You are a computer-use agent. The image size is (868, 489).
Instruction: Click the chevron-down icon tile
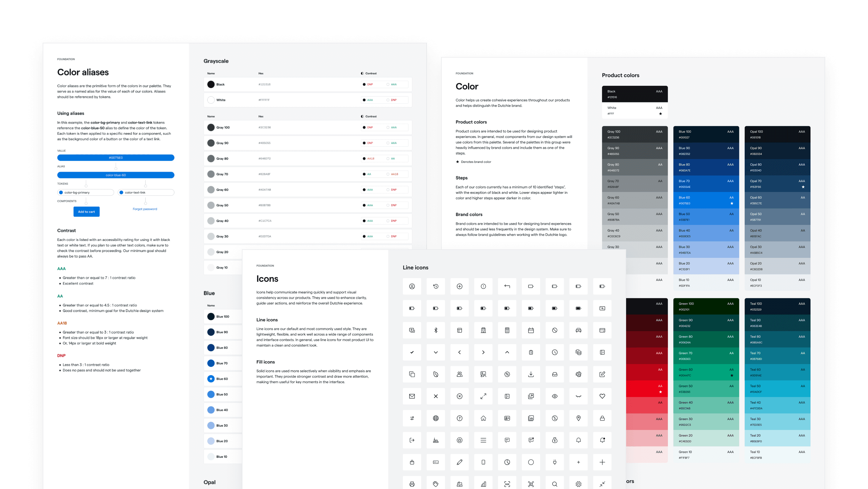(x=436, y=353)
